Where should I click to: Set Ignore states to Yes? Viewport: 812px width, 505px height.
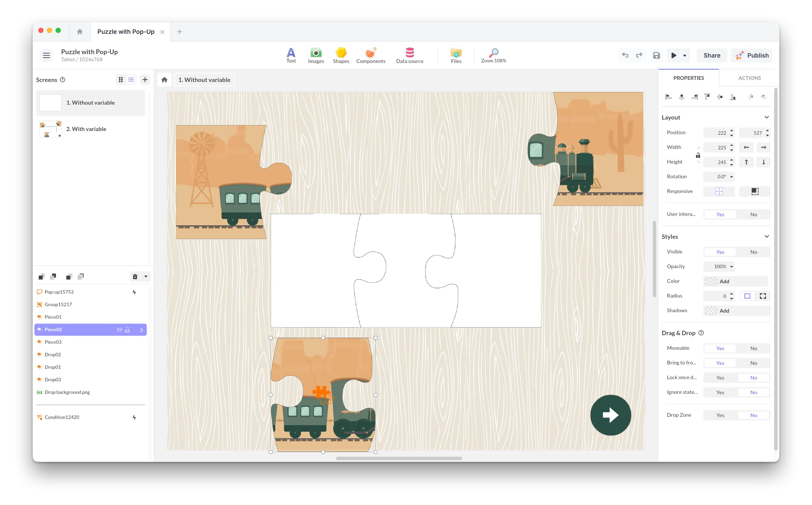click(x=720, y=392)
